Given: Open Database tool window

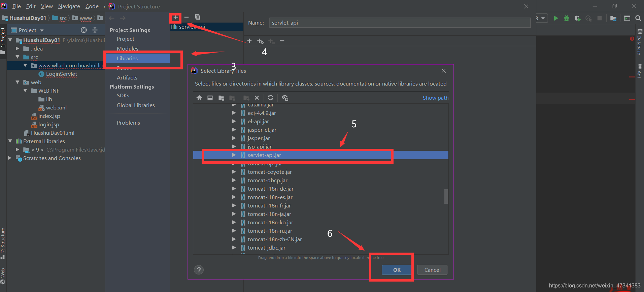Looking at the screenshot, I should pyautogui.click(x=639, y=42).
